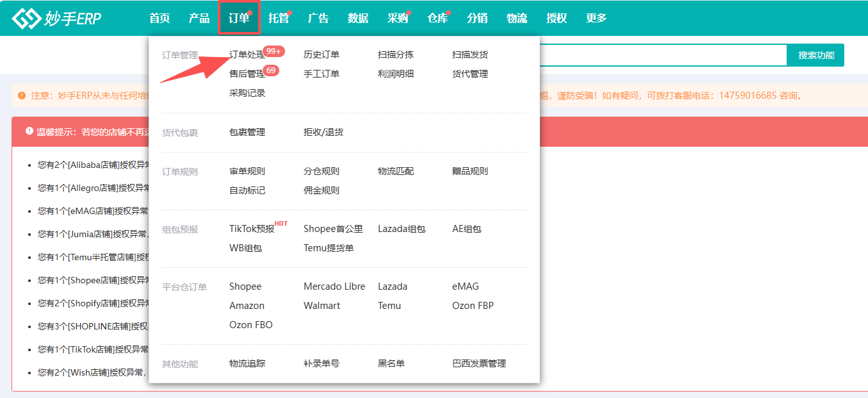This screenshot has height=398, width=868.
Task: Go to 订单处理
Action: (x=247, y=55)
